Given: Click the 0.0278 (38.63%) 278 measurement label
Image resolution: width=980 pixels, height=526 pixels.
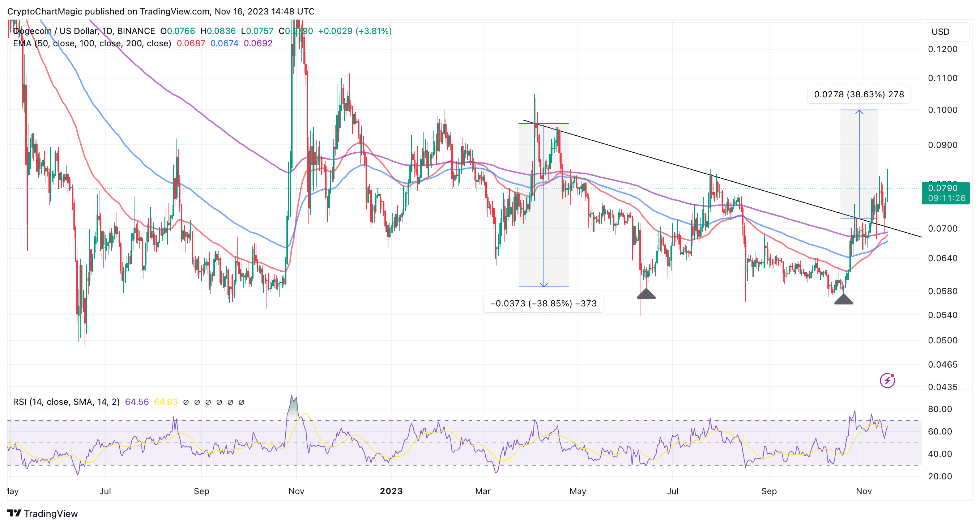Looking at the screenshot, I should [859, 94].
